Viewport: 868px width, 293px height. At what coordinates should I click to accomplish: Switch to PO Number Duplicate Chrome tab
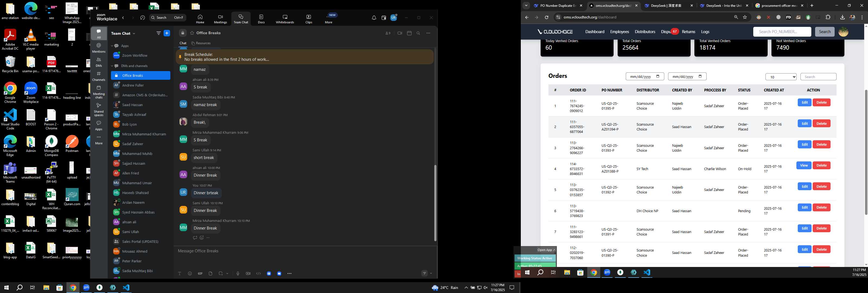pos(557,6)
